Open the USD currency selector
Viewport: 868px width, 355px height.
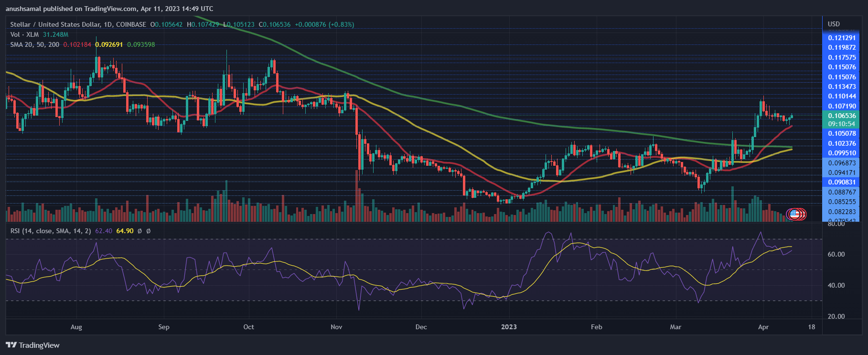point(834,24)
